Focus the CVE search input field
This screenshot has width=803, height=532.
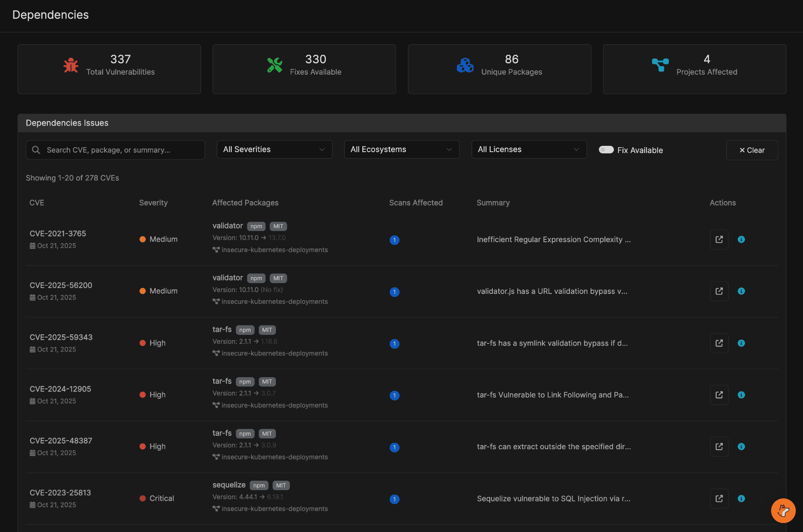(121, 150)
